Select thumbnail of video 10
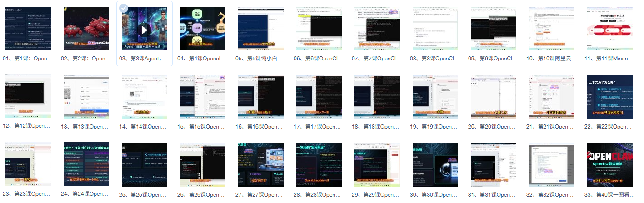Screen dimensions: 644x203 pos(552,29)
